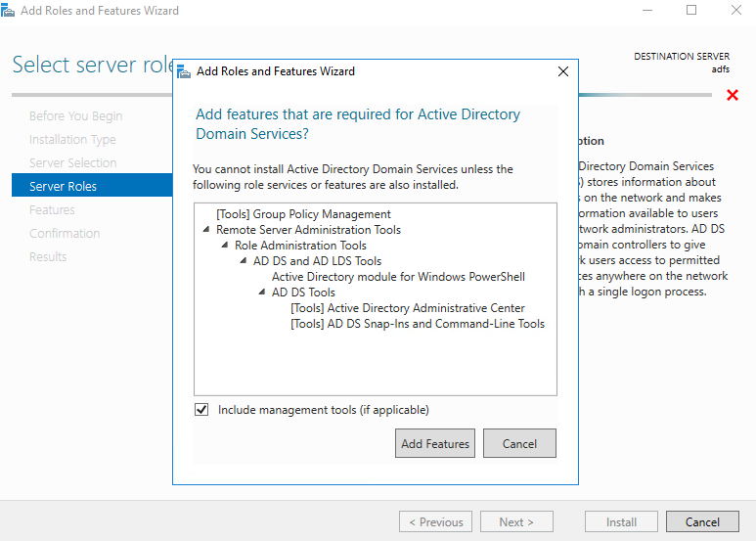Cancel the main Add Roles wizard

click(702, 521)
